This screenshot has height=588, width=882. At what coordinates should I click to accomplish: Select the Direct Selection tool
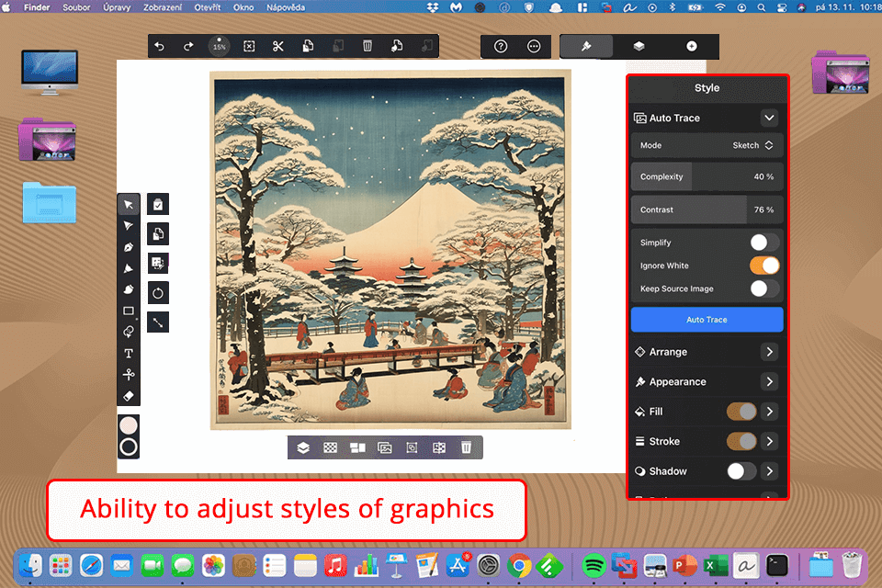point(129,226)
